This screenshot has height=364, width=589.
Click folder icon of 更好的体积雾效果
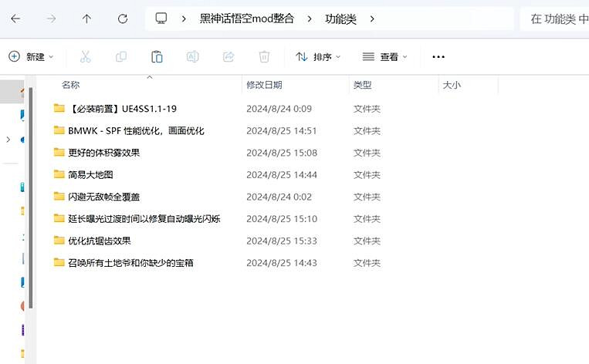click(59, 153)
